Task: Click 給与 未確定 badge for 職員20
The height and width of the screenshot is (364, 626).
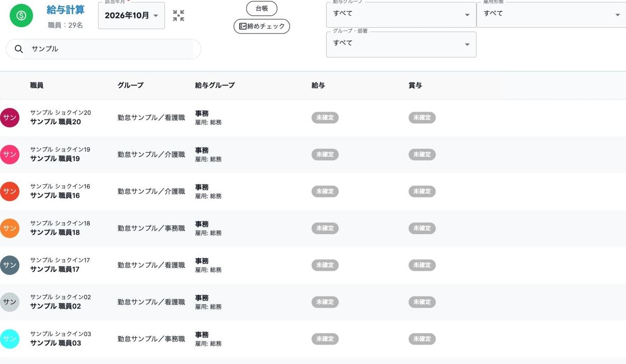Action: [x=325, y=117]
